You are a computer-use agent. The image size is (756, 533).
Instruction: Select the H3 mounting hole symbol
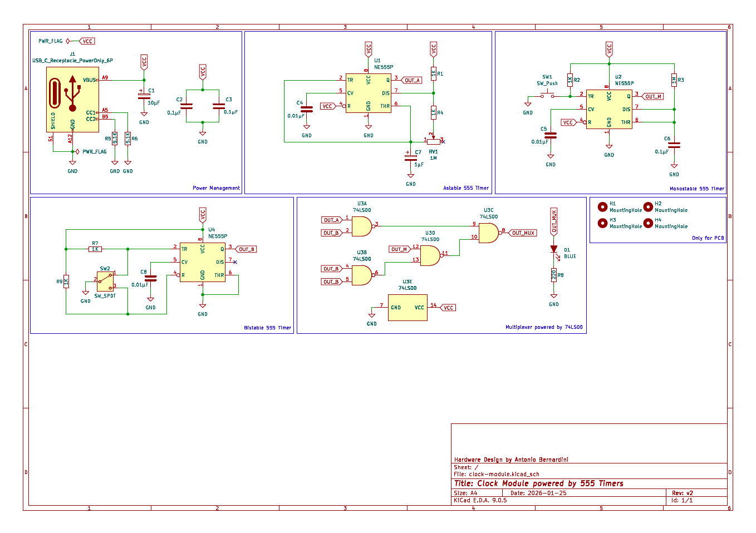point(602,223)
